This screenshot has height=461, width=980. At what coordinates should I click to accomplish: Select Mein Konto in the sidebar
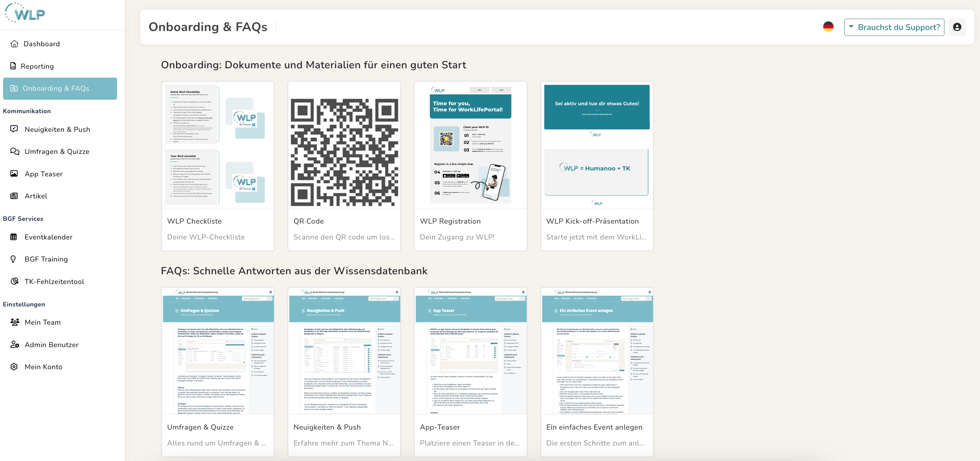[44, 367]
